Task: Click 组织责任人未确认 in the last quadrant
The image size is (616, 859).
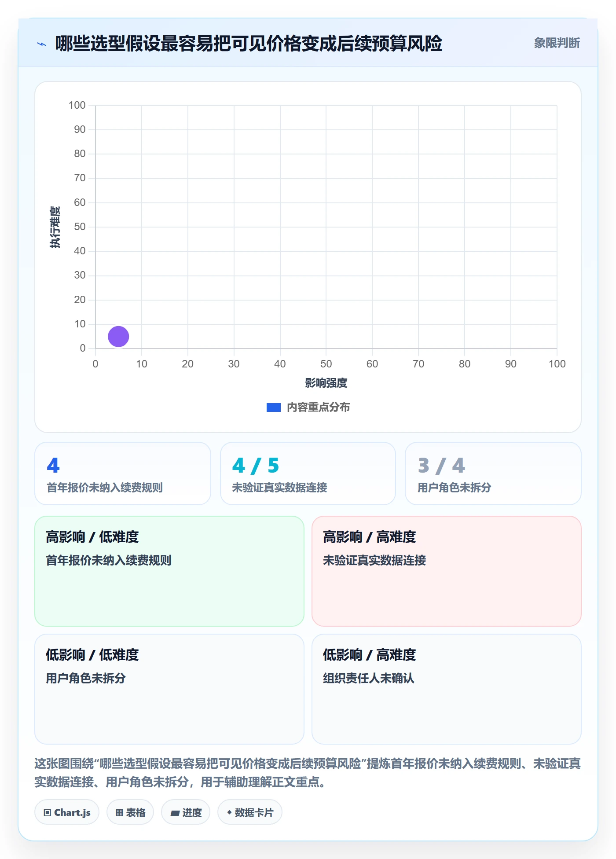Action: click(x=369, y=678)
